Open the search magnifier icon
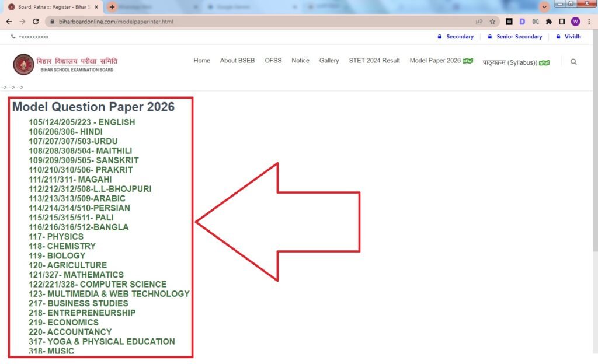This screenshot has width=598, height=364. [573, 61]
